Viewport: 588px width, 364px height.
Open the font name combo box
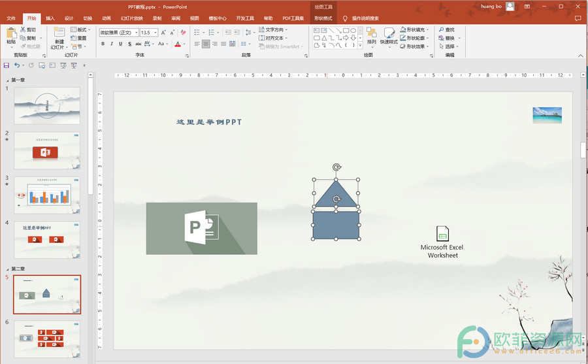(x=119, y=33)
